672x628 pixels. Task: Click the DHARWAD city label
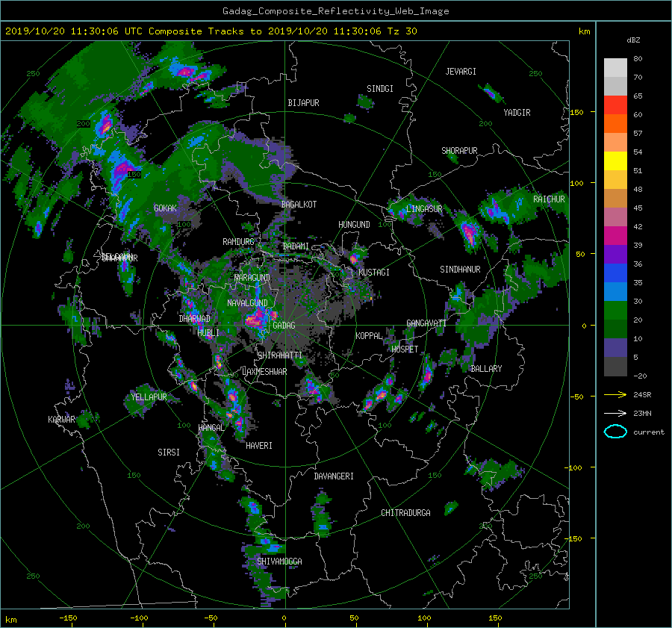(x=195, y=319)
